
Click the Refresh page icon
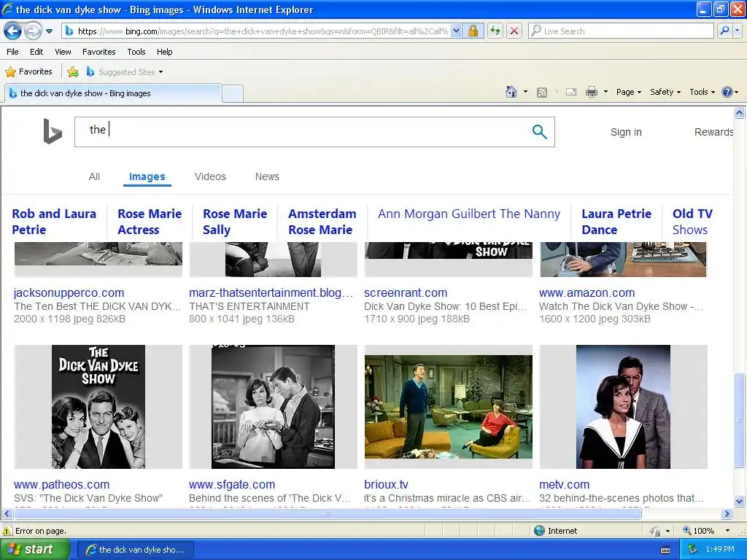(x=495, y=31)
